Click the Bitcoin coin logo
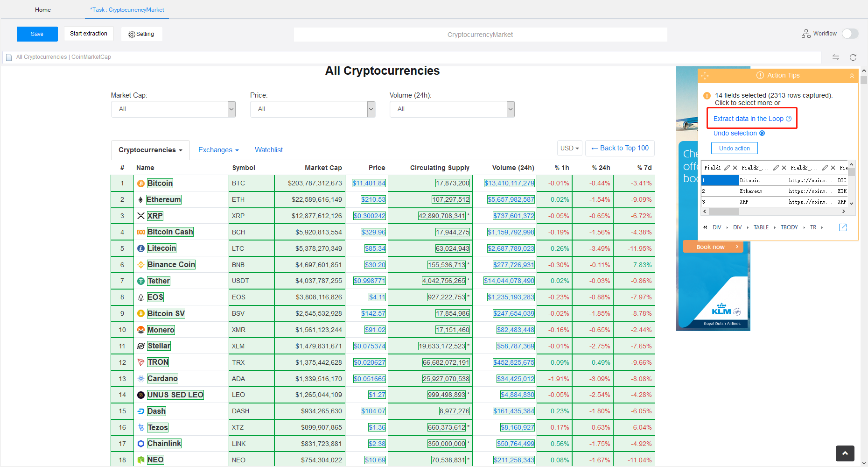Screen dimensions: 868x467 pyautogui.click(x=141, y=184)
